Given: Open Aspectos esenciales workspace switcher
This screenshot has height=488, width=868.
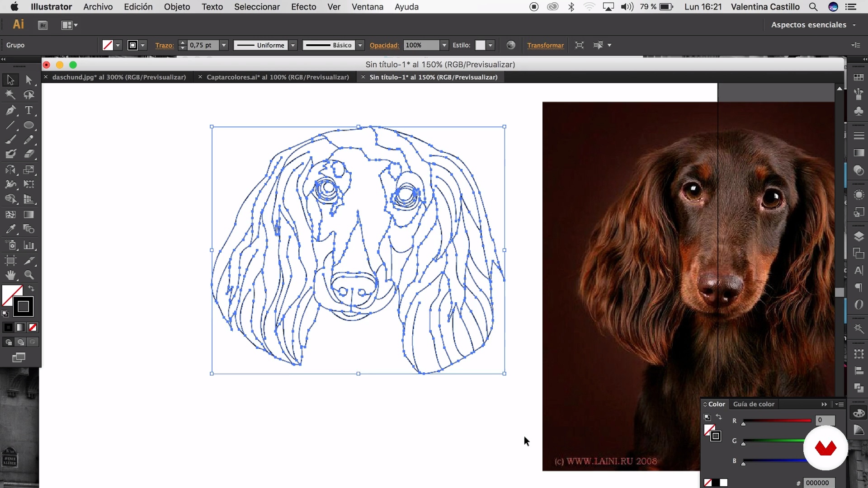Looking at the screenshot, I should (813, 25).
